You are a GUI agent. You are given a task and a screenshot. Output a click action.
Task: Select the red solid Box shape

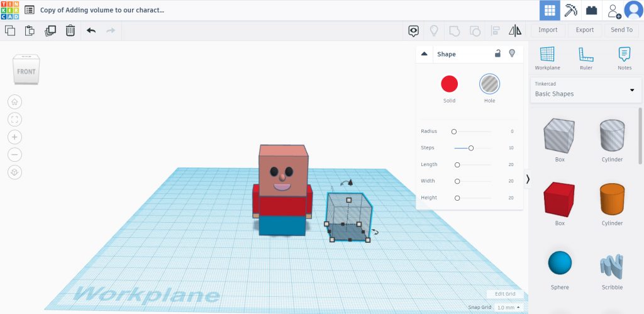pos(559,199)
